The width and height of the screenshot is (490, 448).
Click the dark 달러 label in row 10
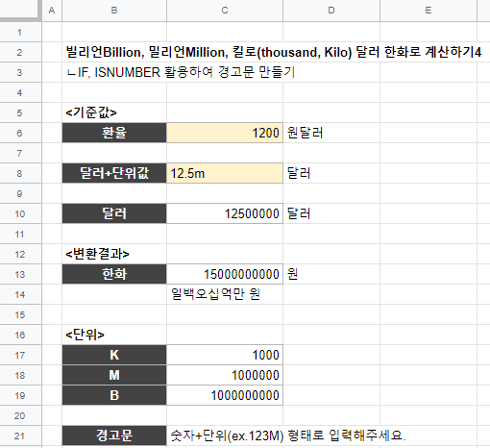tap(114, 213)
